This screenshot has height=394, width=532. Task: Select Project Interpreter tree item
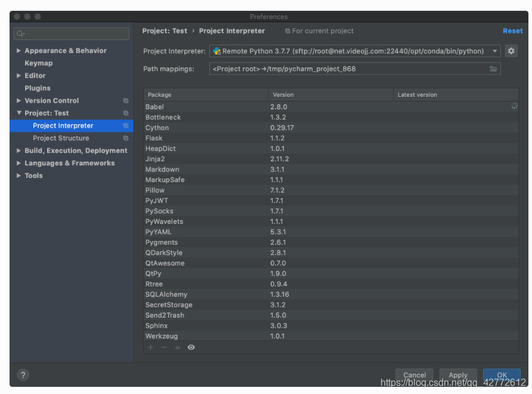[72, 126]
